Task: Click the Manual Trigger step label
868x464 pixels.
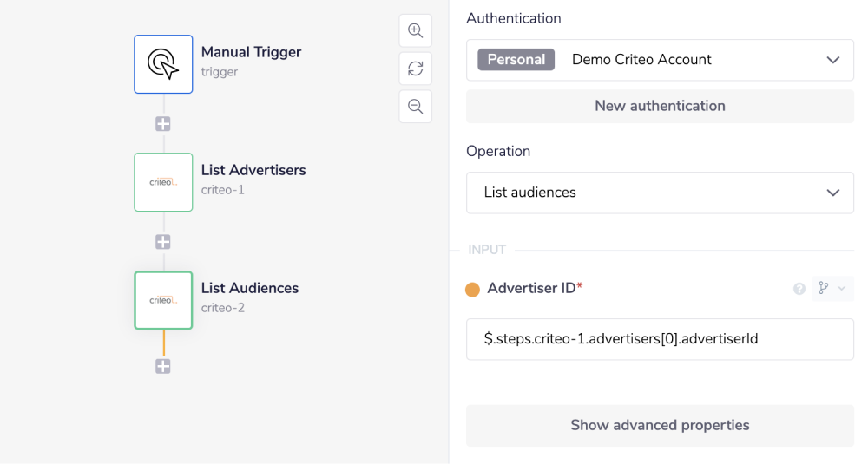Action: 251,52
